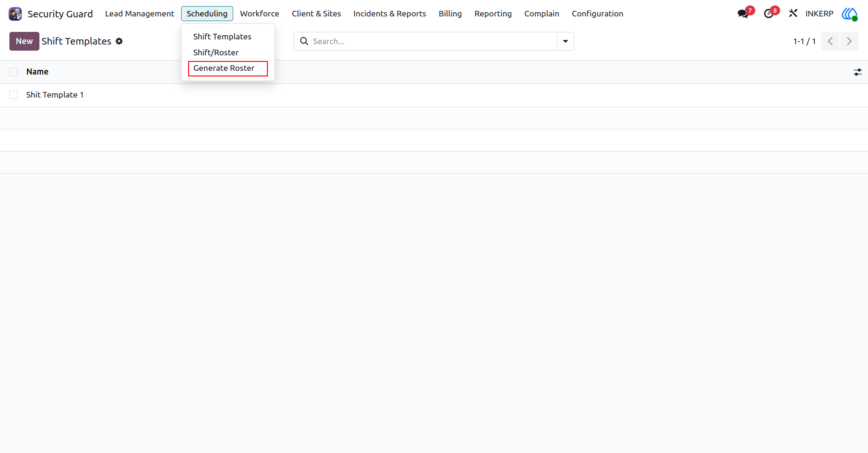The height and width of the screenshot is (453, 868).
Task: Open the optional columns adjust icon
Action: 858,72
